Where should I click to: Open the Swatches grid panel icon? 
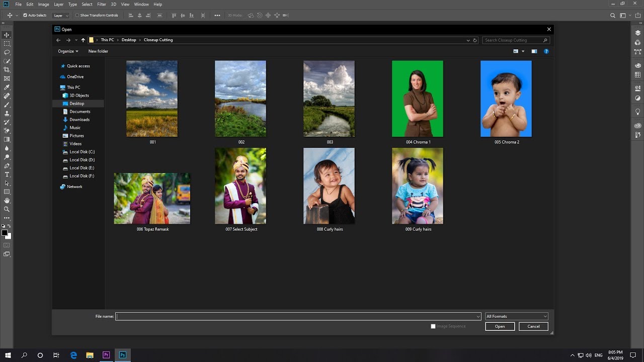pyautogui.click(x=638, y=75)
